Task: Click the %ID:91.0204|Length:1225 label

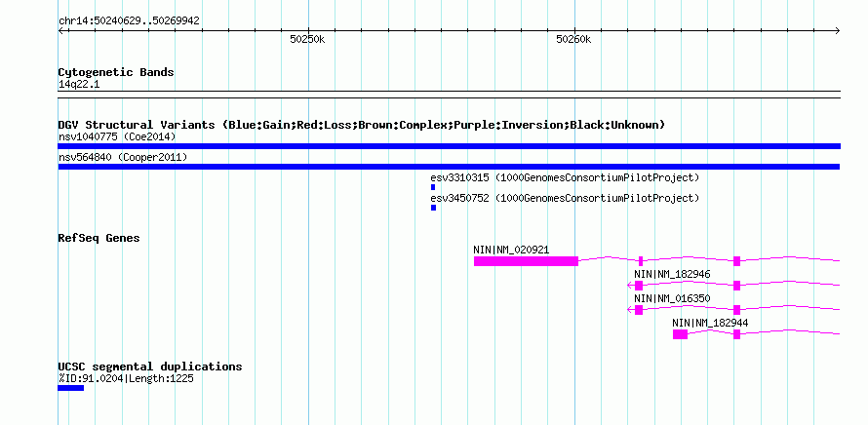Action: (126, 379)
